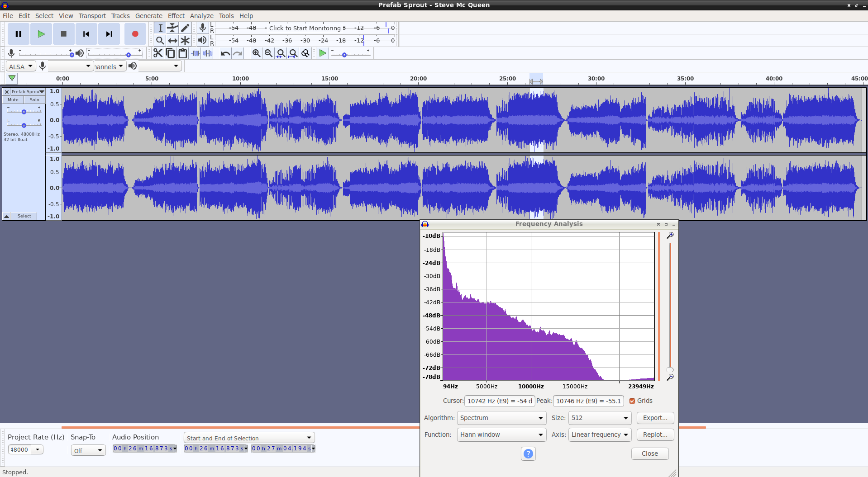Click the Zoom In magnifier icon

click(x=257, y=53)
